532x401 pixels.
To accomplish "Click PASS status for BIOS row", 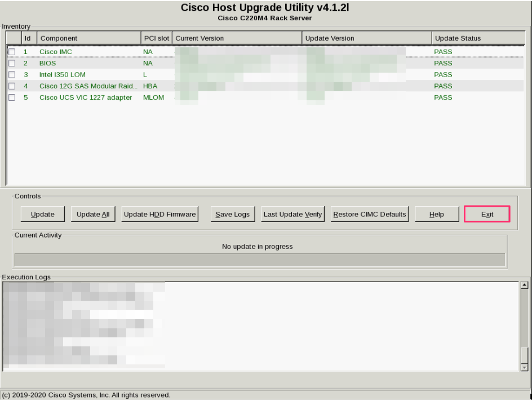I will (443, 64).
